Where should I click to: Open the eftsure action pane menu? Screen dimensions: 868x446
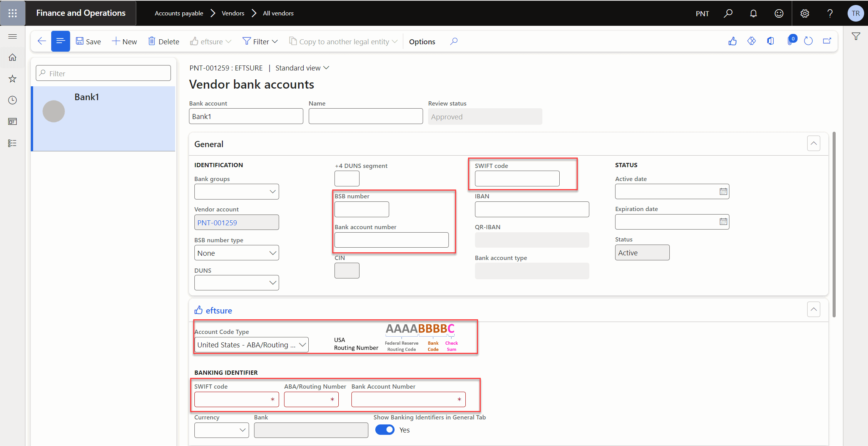tap(211, 42)
